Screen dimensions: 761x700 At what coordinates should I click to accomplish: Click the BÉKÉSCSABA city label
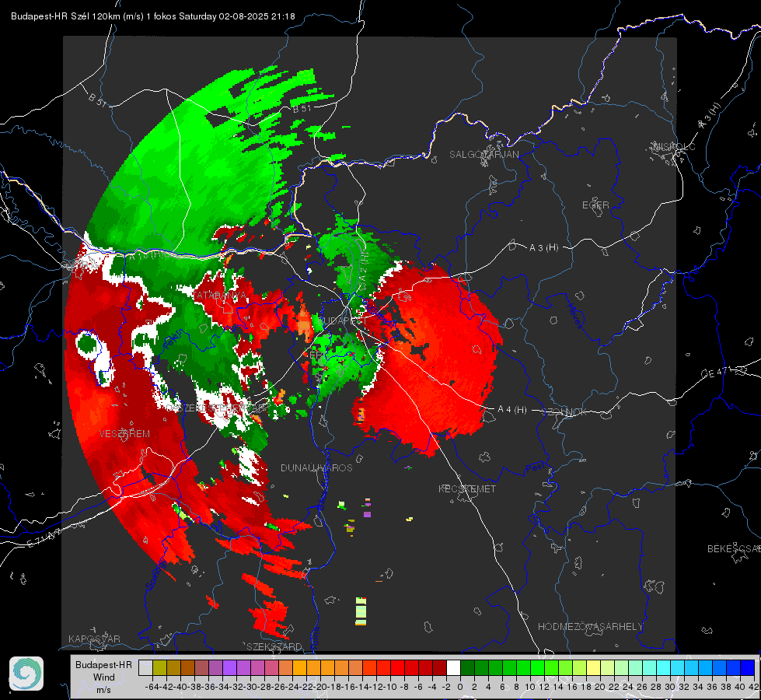click(x=734, y=549)
